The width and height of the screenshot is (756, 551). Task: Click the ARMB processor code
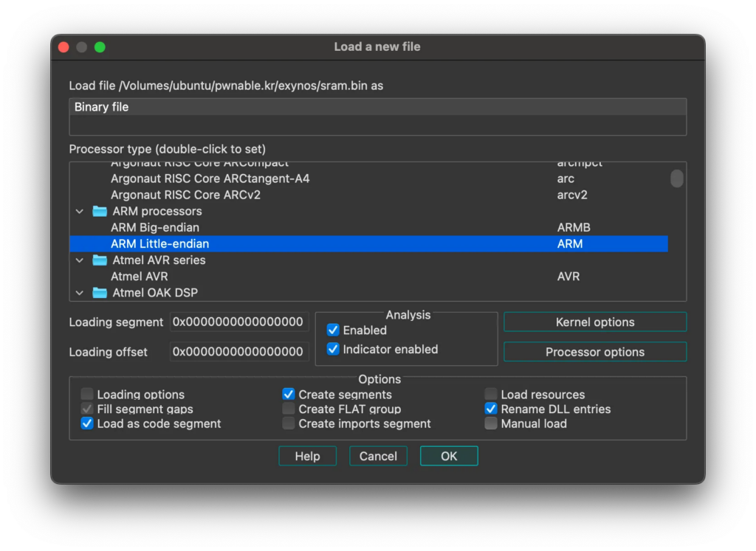[x=574, y=227]
